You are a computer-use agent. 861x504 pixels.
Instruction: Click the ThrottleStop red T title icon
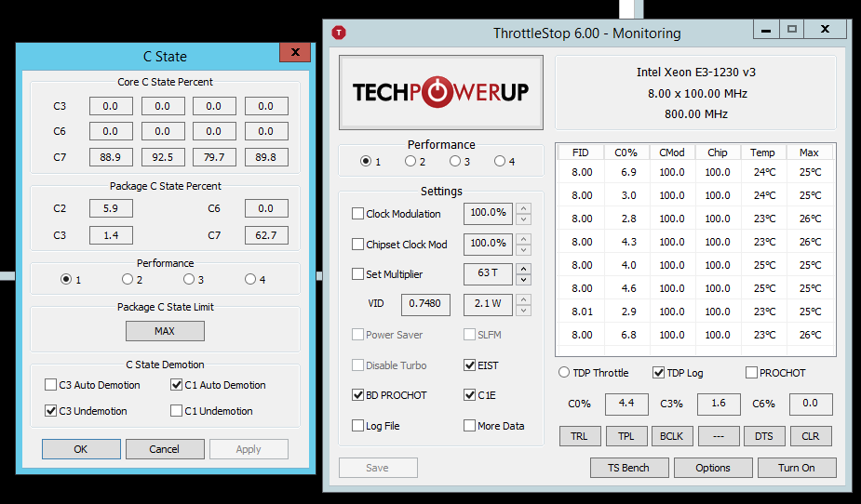pyautogui.click(x=339, y=33)
